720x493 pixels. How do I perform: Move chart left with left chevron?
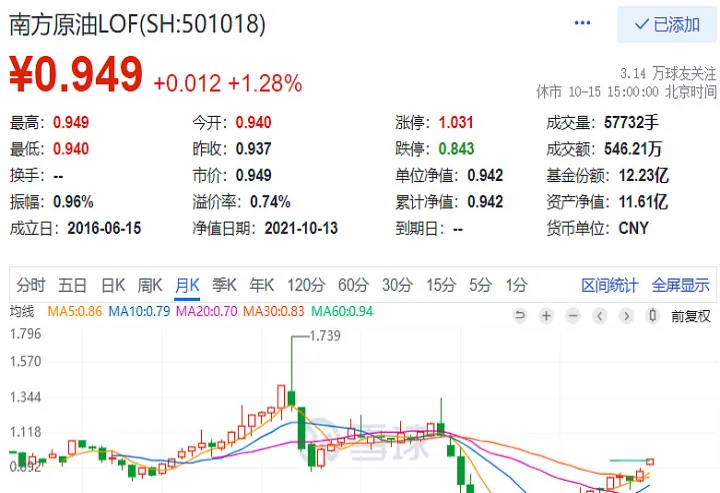tap(599, 315)
